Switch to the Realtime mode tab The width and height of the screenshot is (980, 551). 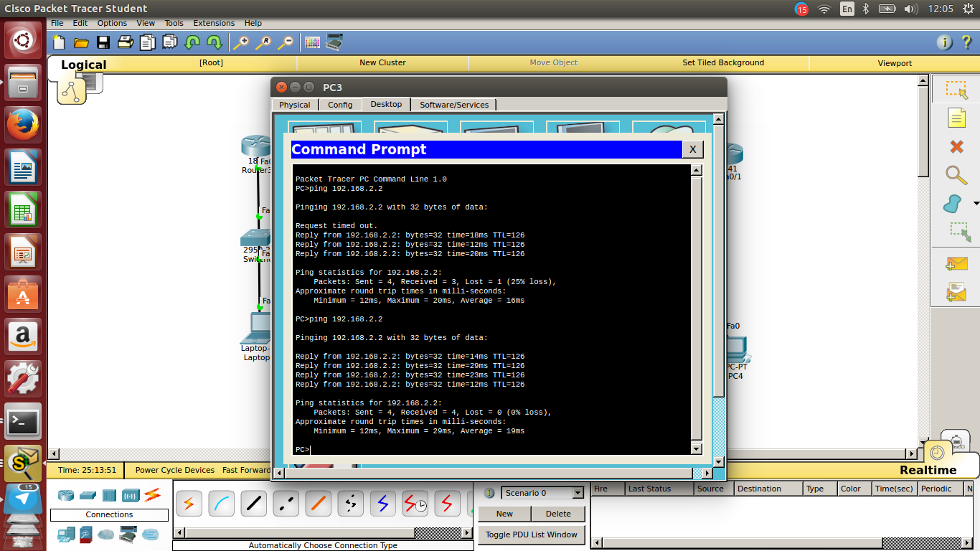(x=928, y=470)
